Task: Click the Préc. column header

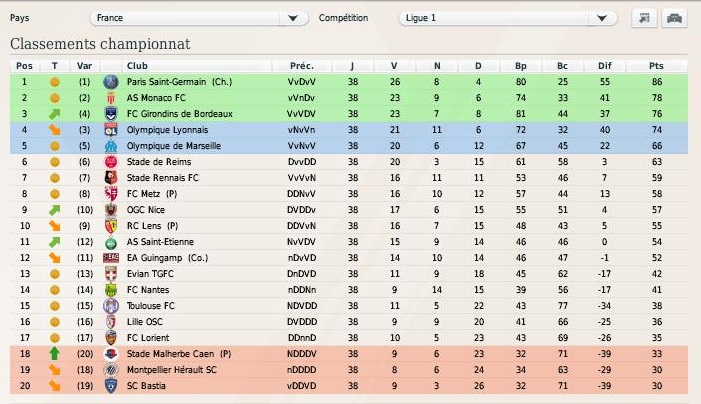Action: click(302, 66)
